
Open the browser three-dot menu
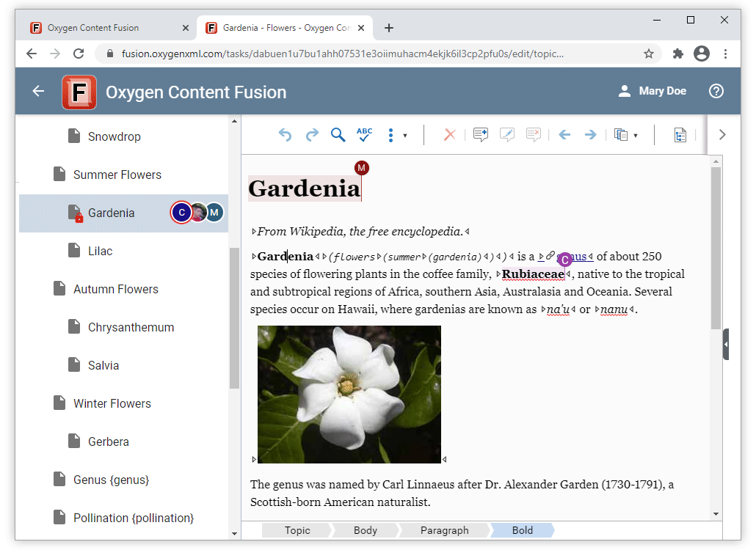point(725,54)
